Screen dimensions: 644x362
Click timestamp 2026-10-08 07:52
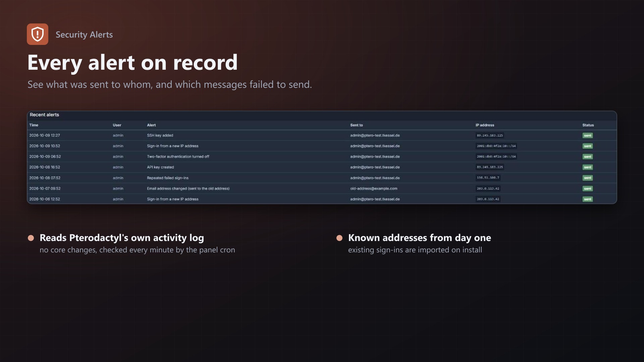coord(45,178)
